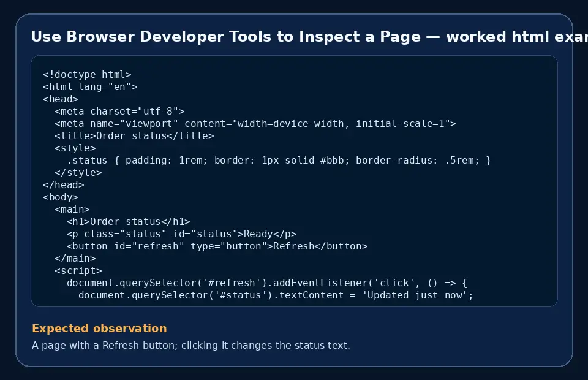
Task: Click the opening '<style>' tag line
Action: 75,148
